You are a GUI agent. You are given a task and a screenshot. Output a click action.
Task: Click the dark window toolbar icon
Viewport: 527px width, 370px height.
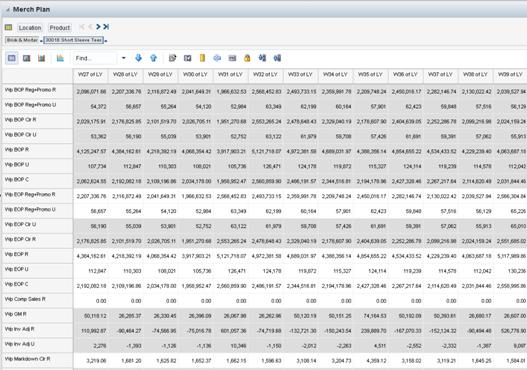188,58
